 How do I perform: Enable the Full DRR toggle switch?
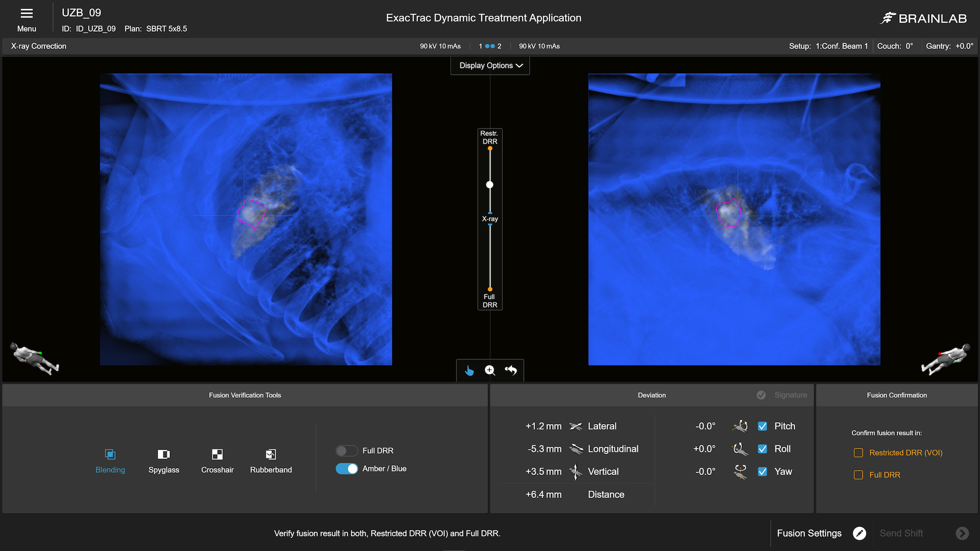coord(346,451)
